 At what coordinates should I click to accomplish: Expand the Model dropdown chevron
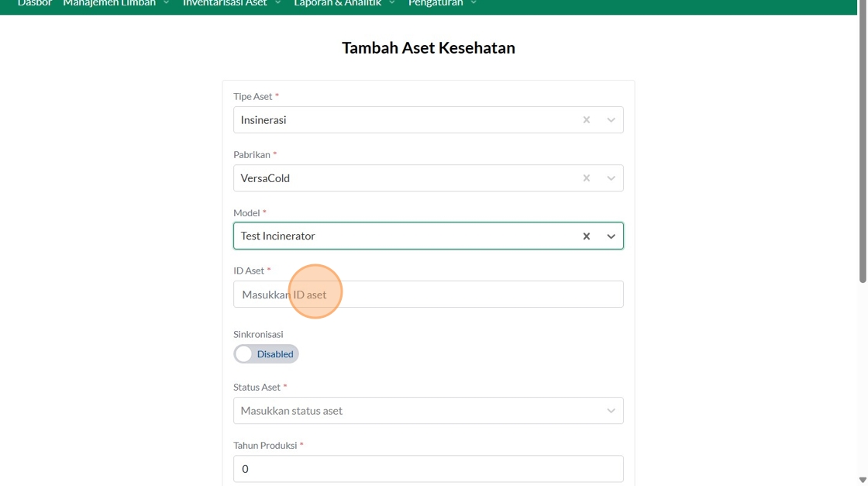611,236
